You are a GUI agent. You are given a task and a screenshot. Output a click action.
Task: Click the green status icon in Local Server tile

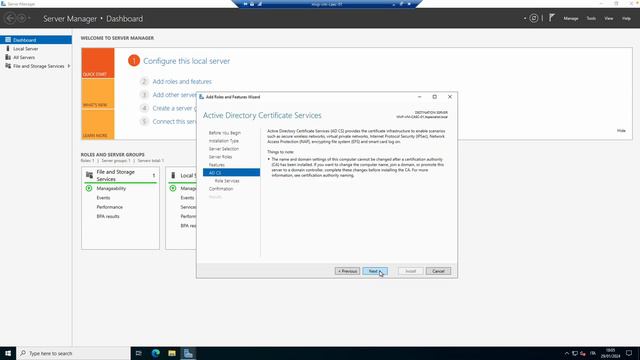coord(173,188)
